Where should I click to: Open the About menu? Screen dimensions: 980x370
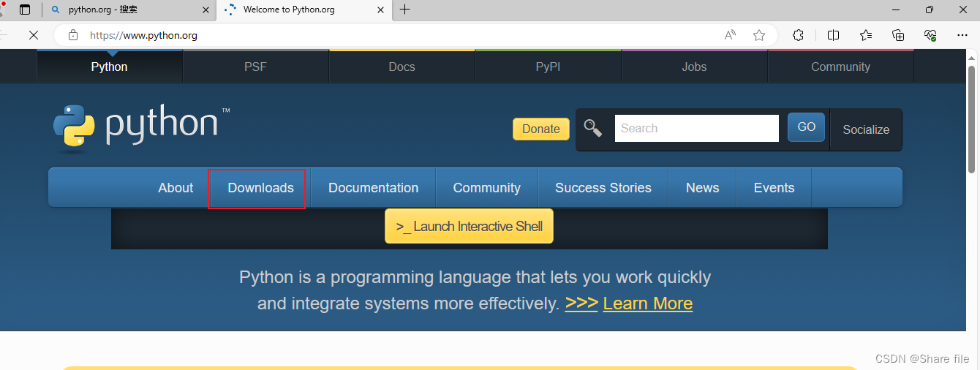pyautogui.click(x=176, y=188)
